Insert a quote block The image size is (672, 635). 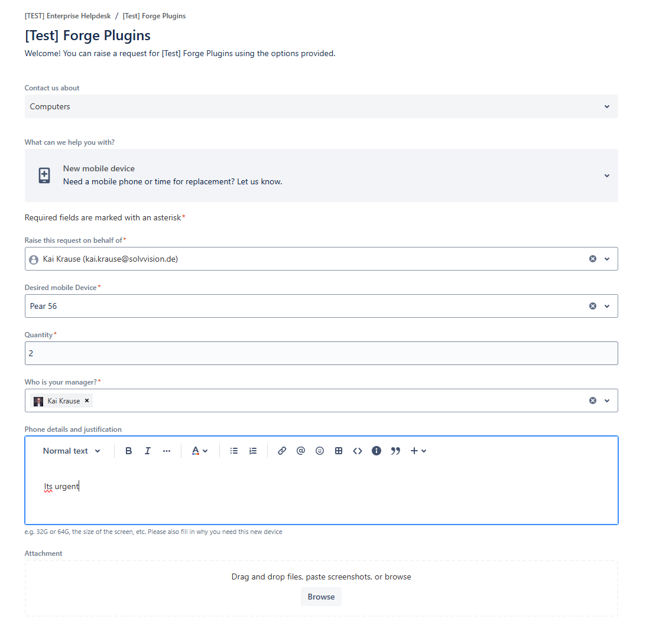click(395, 451)
